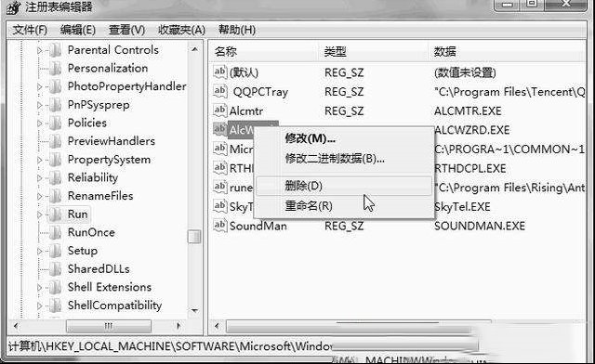595x364 pixels.
Task: Open the 收藏夹(A) menu
Action: tap(182, 30)
